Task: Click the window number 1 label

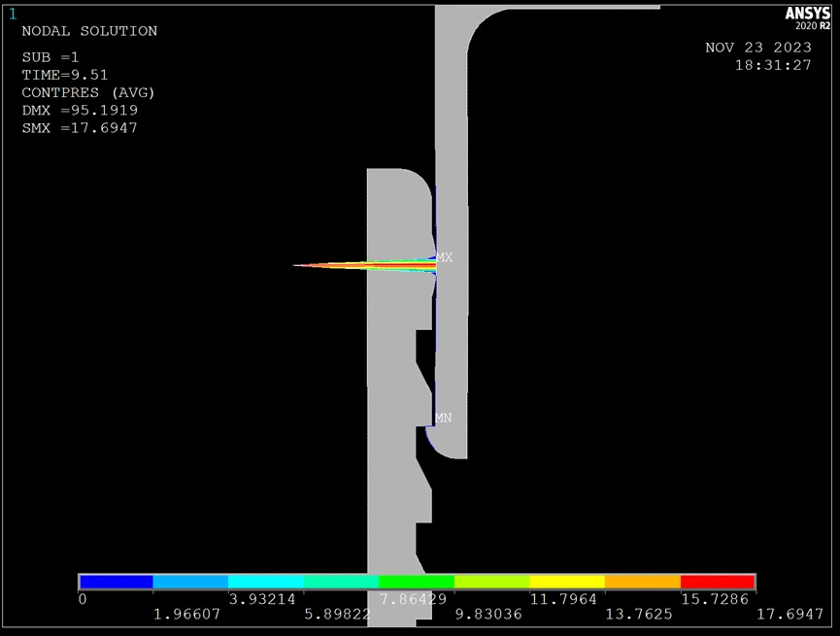Action: coord(13,14)
